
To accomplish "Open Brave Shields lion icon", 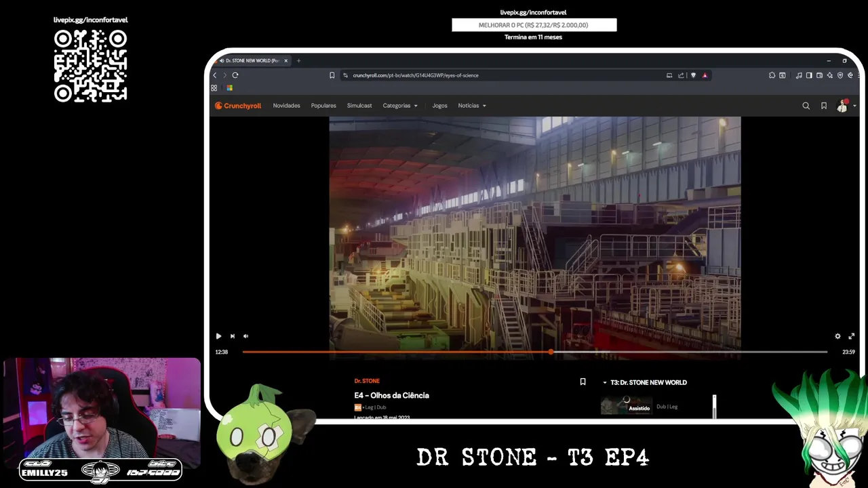I will (x=693, y=75).
